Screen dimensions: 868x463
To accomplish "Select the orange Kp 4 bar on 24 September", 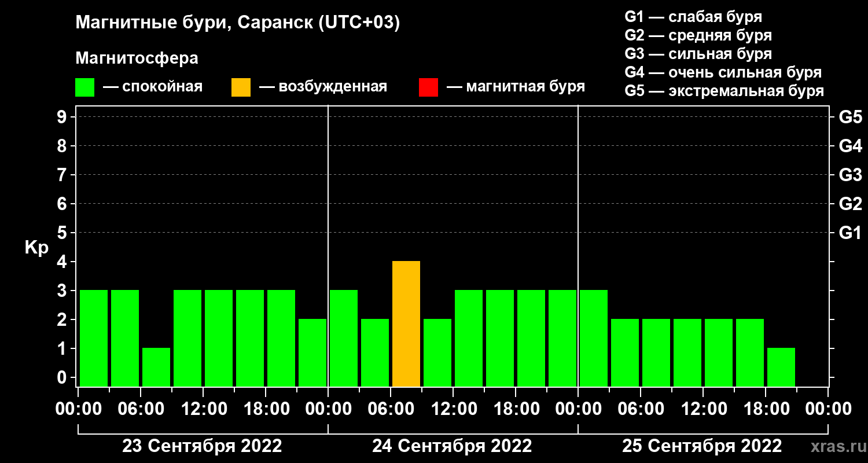I will point(406,324).
